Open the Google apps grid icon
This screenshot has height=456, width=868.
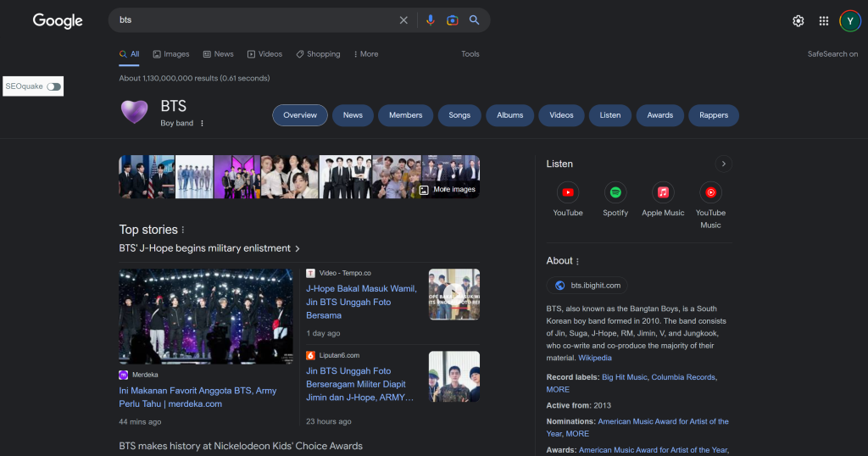[824, 21]
